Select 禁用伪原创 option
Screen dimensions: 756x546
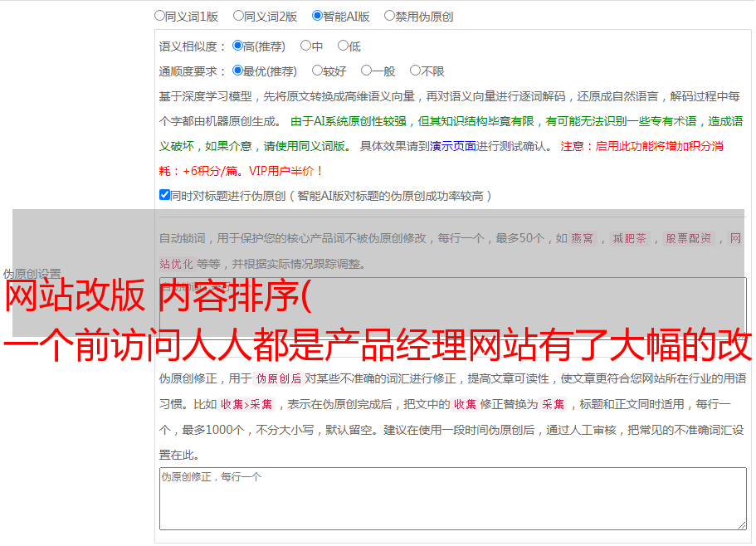pyautogui.click(x=389, y=16)
